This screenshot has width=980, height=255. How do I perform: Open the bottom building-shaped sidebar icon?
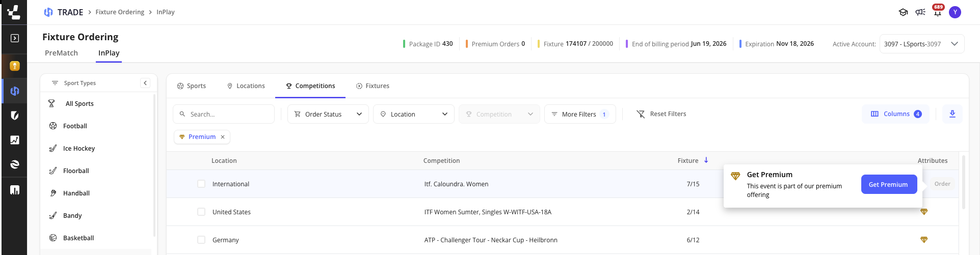pos(15,190)
